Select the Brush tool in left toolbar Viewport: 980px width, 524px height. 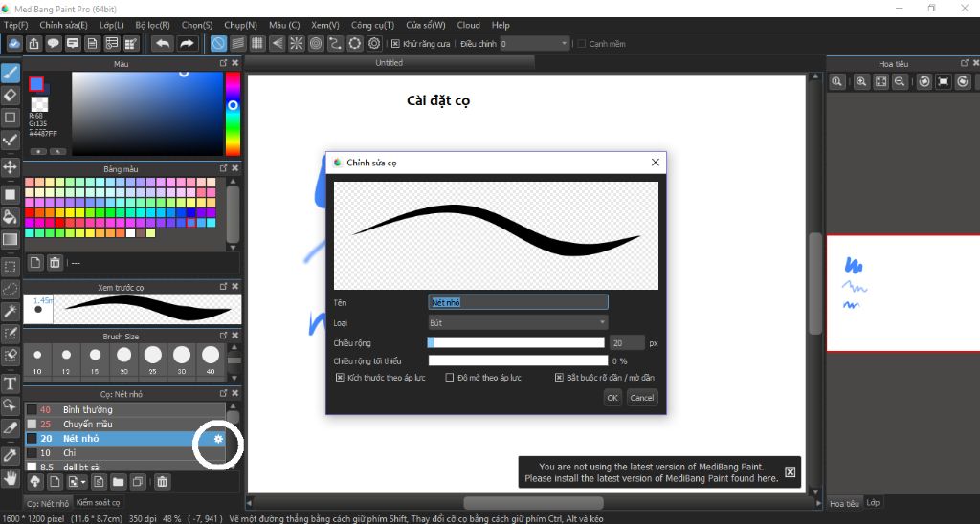coord(10,73)
